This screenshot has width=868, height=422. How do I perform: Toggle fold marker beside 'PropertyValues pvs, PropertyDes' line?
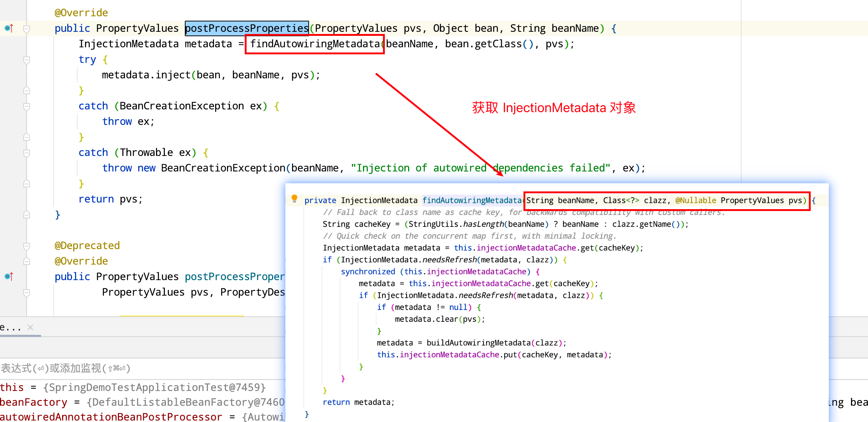click(27, 292)
